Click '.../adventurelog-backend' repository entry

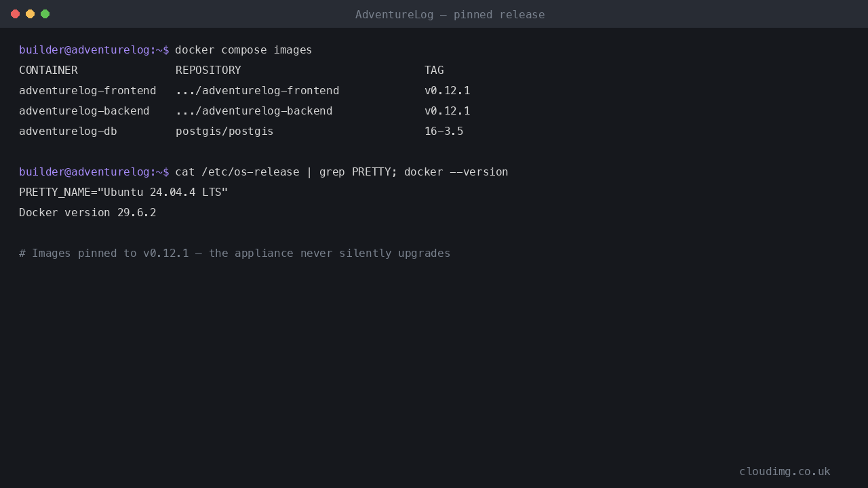254,111
